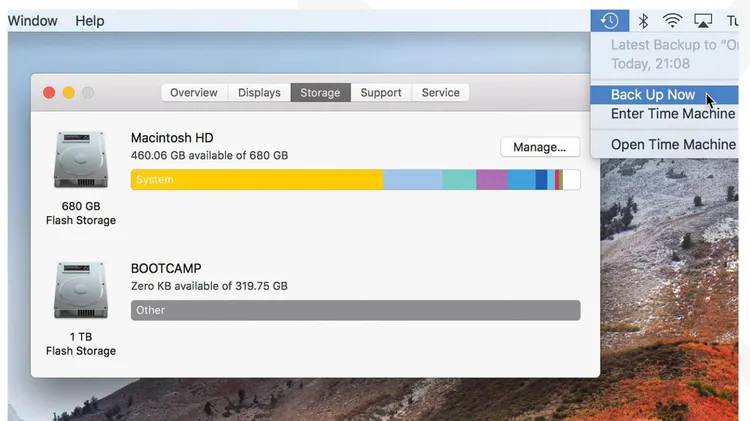Click the Time Machine menu bar icon

pyautogui.click(x=609, y=21)
